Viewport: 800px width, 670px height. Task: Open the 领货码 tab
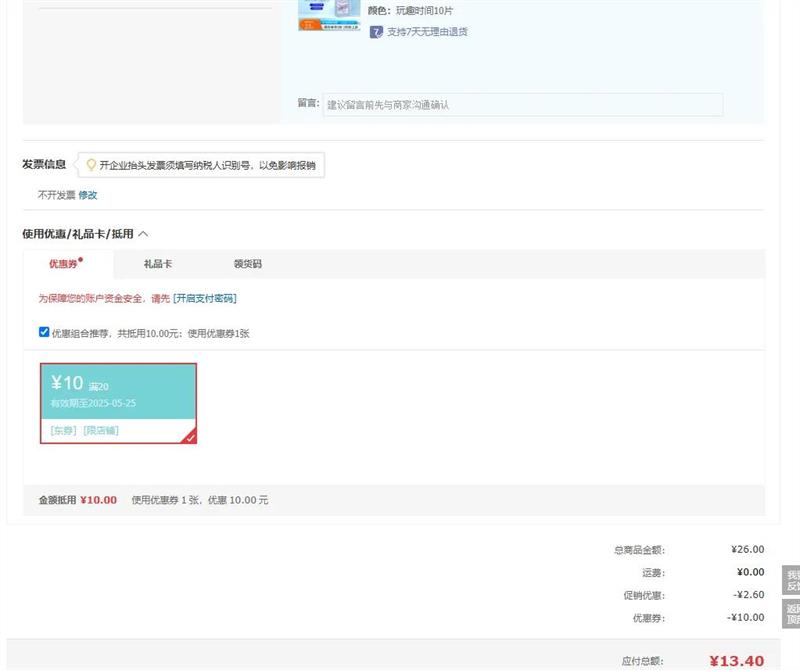247,264
